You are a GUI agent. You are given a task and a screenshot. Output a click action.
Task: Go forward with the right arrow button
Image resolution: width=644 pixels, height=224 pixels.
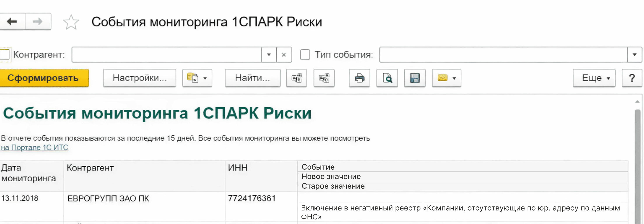point(38,22)
